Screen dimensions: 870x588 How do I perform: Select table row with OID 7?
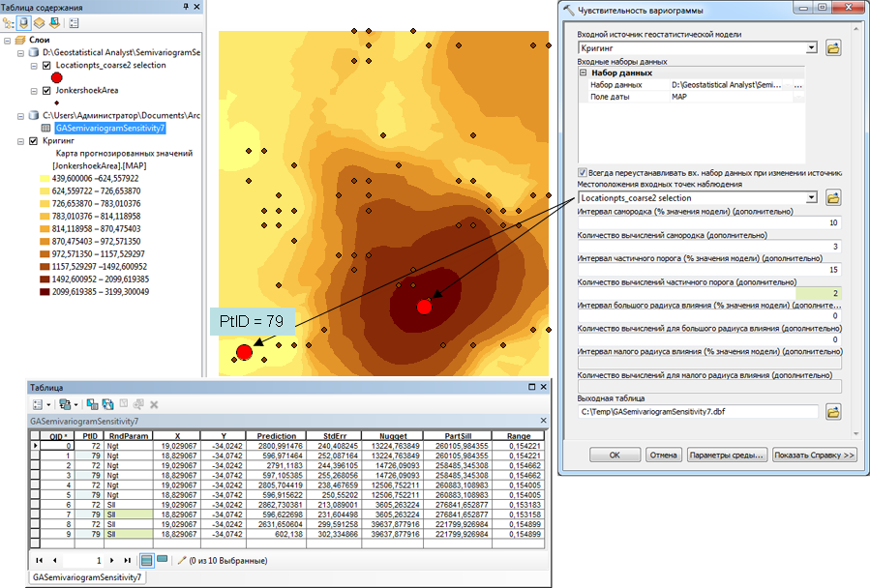coord(286,514)
